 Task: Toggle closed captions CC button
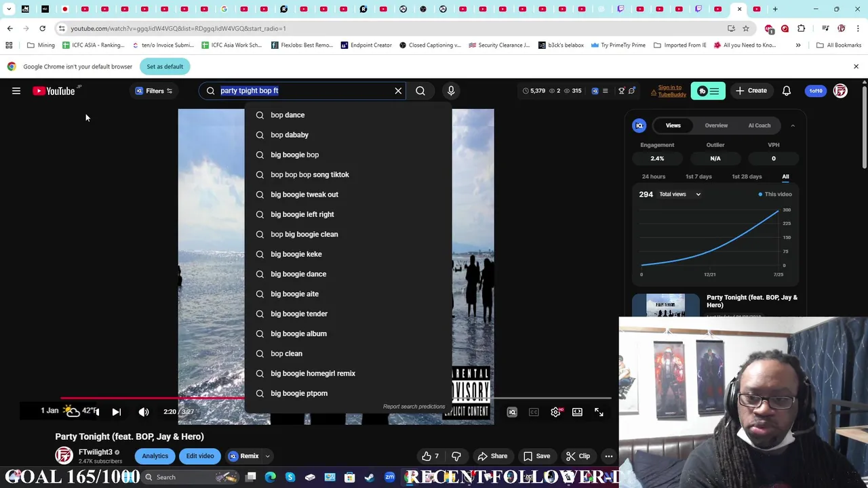534,412
